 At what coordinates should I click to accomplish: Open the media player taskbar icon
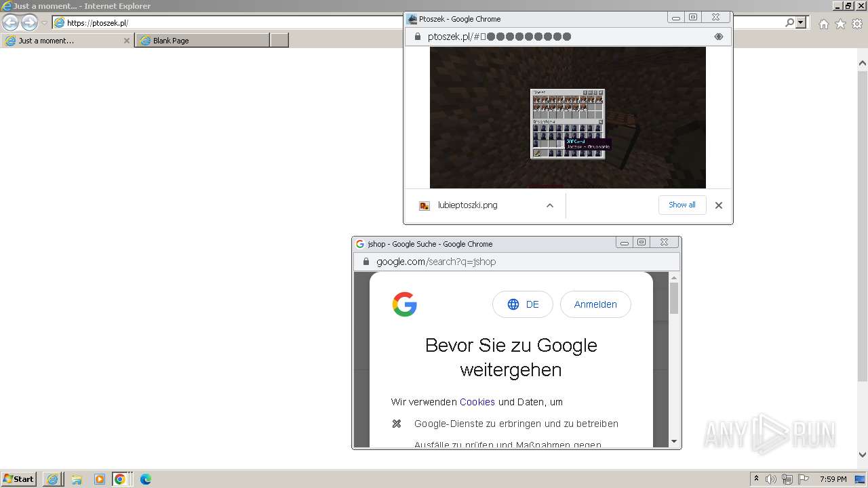pos(99,479)
